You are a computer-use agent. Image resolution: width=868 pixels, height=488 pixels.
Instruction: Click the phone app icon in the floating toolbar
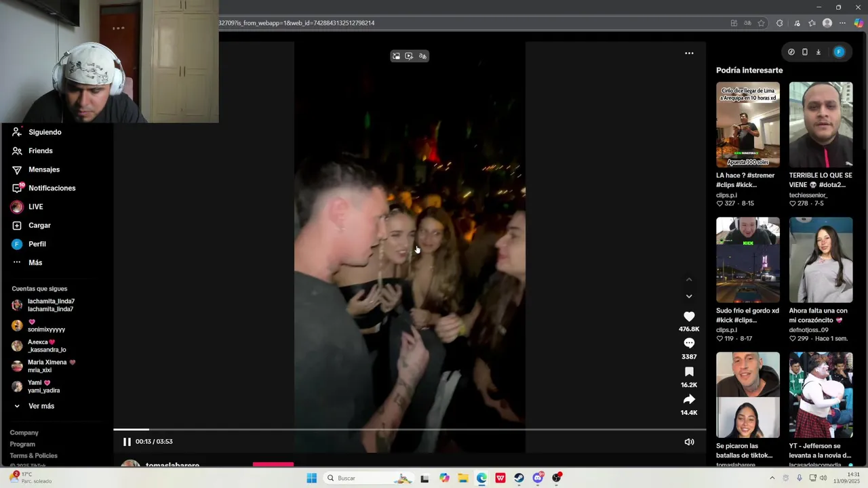click(x=805, y=52)
